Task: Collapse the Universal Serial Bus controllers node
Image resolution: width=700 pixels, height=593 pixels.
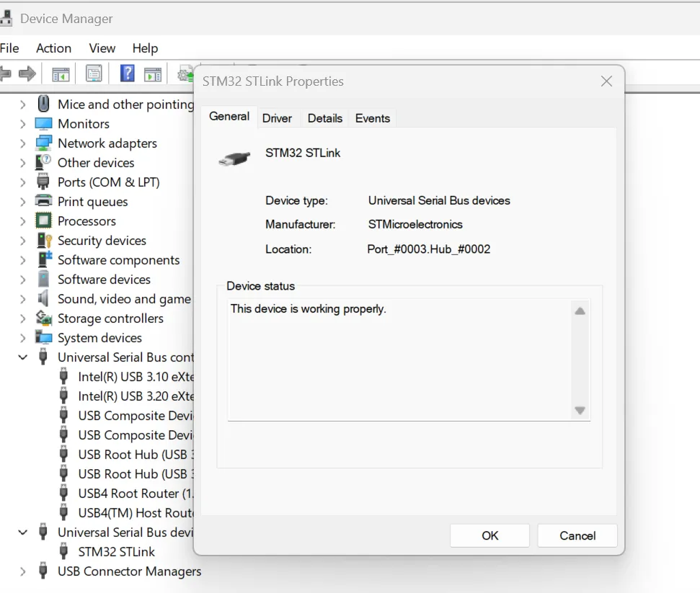Action: (22, 357)
